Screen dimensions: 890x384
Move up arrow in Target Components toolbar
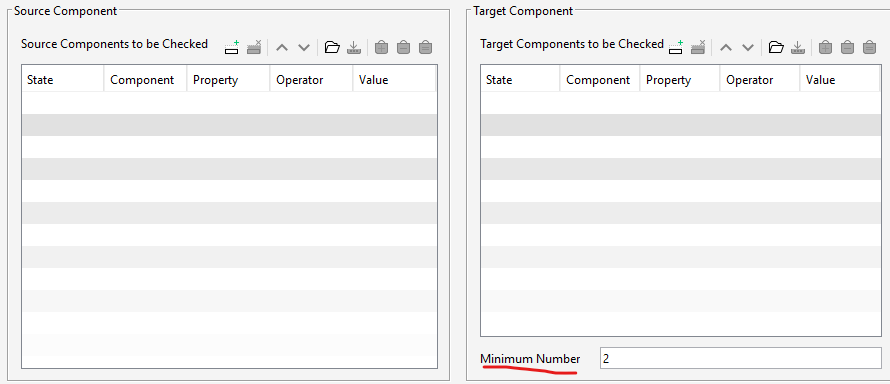(725, 48)
